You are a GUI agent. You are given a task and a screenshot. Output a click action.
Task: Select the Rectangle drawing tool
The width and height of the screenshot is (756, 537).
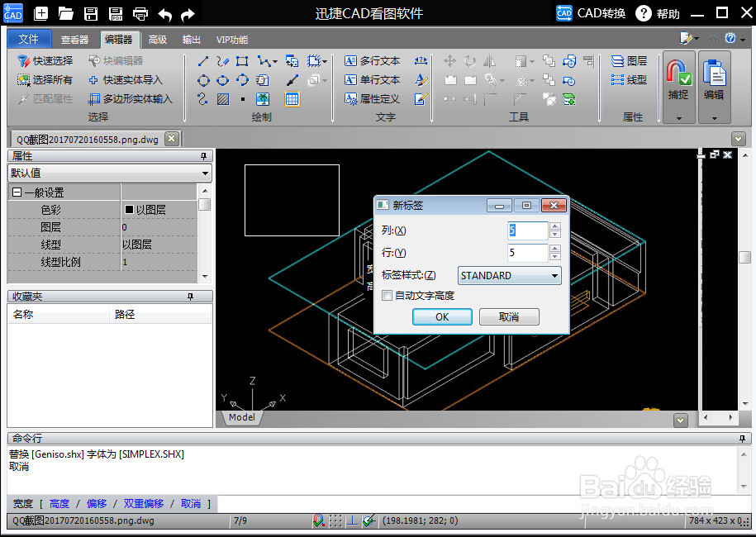242,61
